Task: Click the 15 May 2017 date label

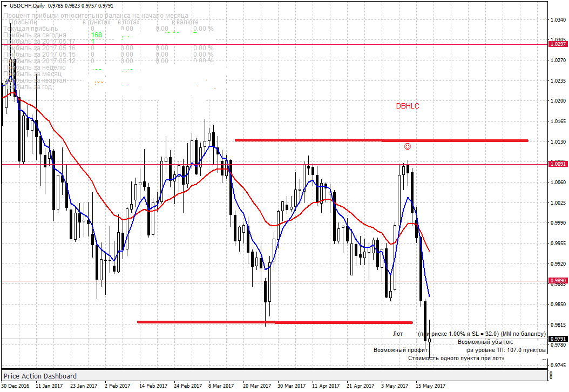Action: pos(430,386)
